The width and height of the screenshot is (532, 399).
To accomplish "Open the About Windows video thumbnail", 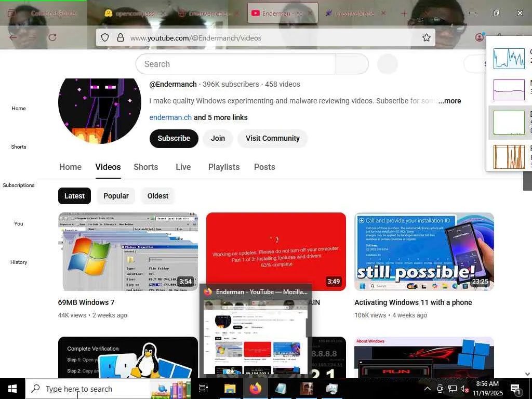I will tap(424, 357).
